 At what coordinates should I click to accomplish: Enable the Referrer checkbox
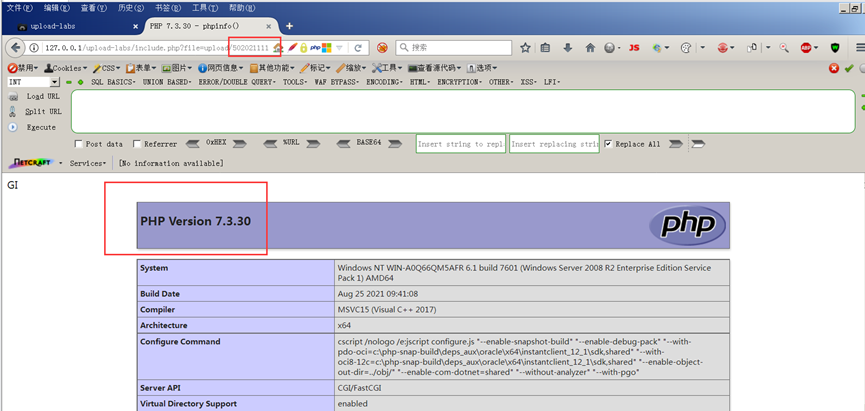click(137, 144)
